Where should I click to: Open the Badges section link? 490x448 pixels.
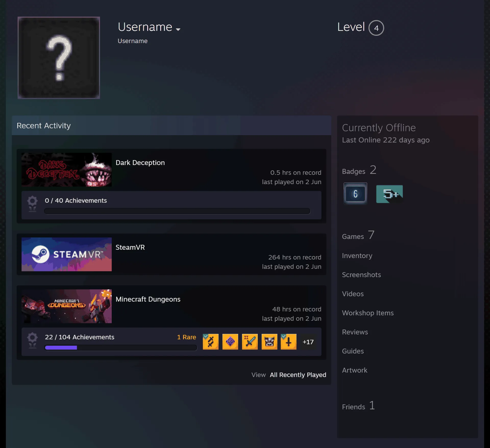[359, 170]
